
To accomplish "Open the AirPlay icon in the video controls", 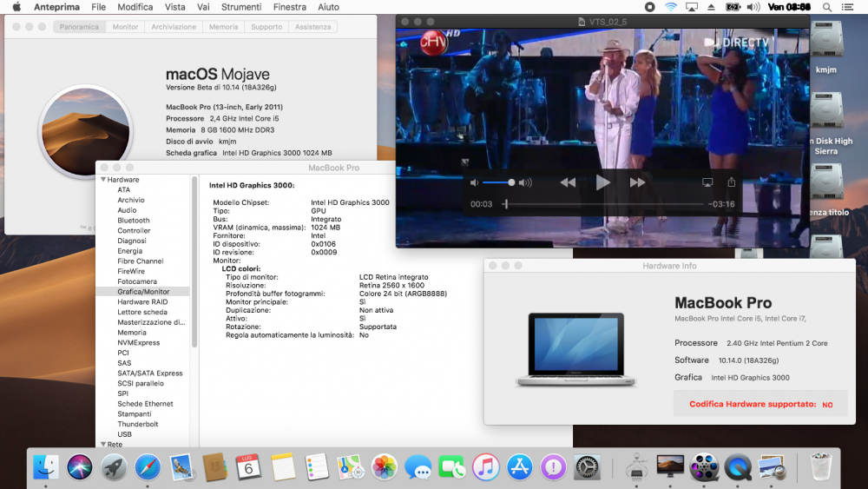I will coord(707,182).
